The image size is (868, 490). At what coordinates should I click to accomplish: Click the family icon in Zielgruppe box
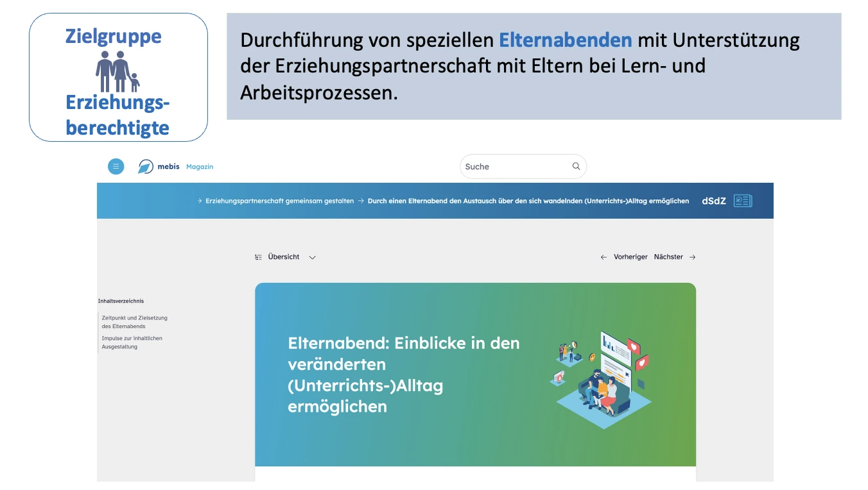pyautogui.click(x=117, y=72)
